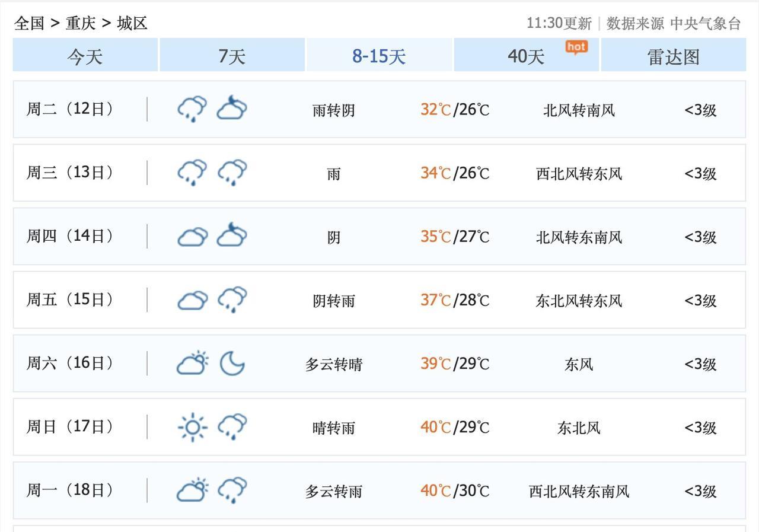Select the 8-15天 tab
Viewport: 759px width, 532px height.
click(379, 56)
